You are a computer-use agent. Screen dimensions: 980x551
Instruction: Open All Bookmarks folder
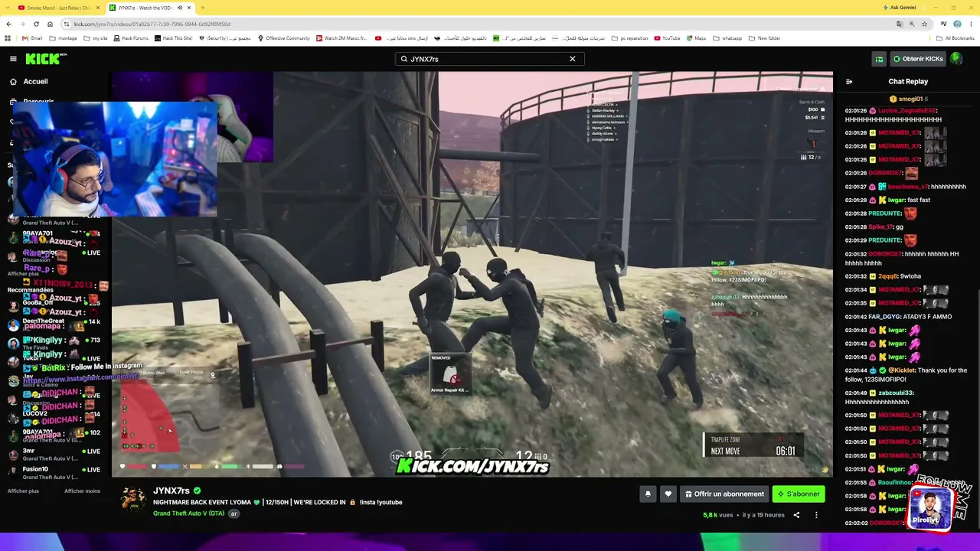pyautogui.click(x=955, y=38)
